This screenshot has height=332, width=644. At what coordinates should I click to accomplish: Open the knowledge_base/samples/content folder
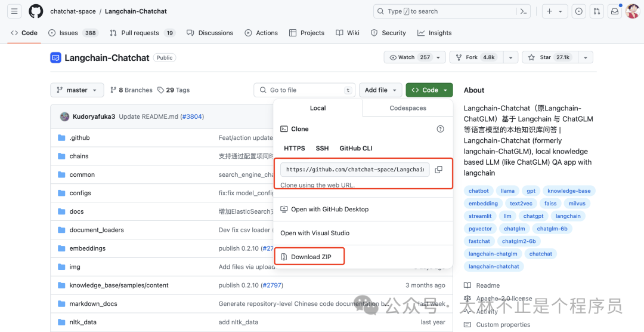pos(119,285)
